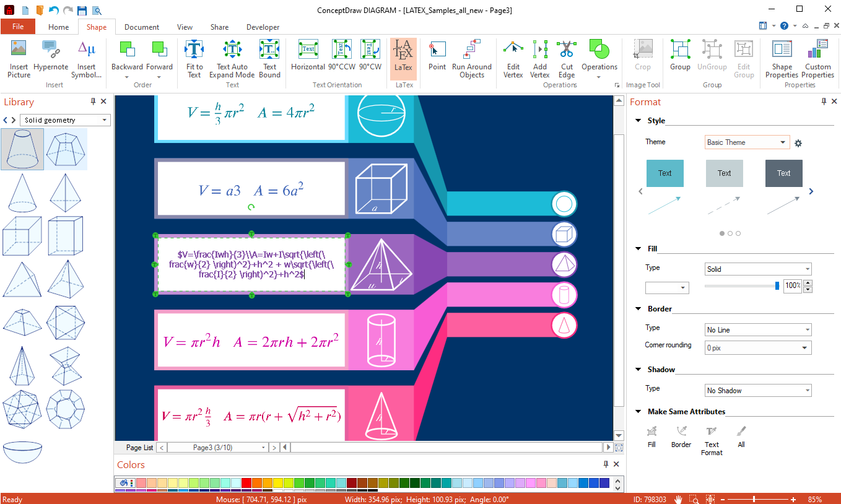
Task: Toggle Text Auto Expand Mode
Action: pos(232,59)
